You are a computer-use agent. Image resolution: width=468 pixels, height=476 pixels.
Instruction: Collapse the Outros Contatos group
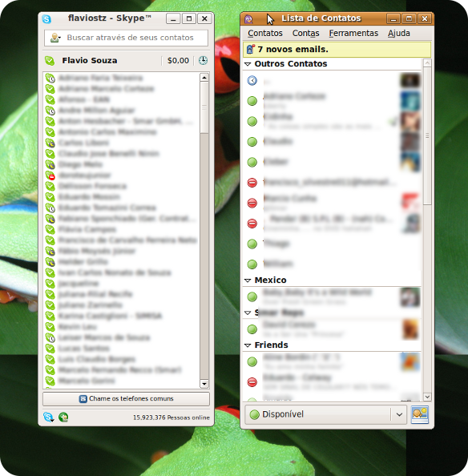click(248, 64)
